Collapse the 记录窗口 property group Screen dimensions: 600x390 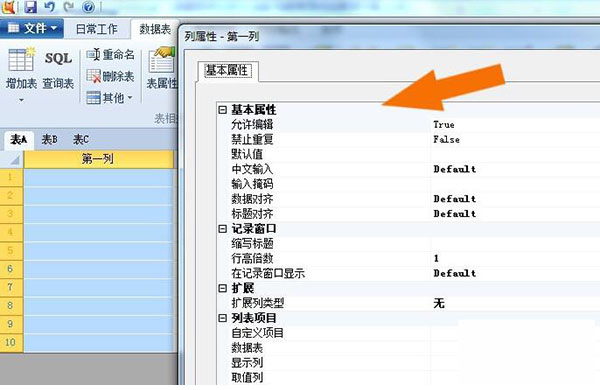[223, 229]
